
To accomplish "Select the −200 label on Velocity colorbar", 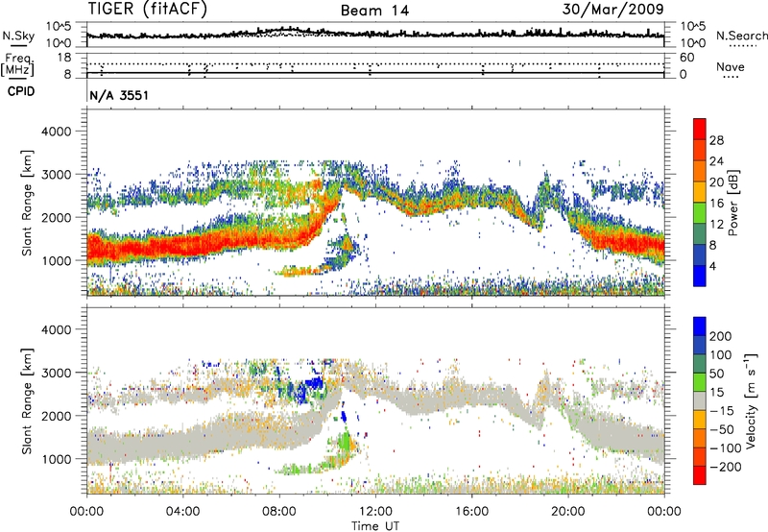I will pyautogui.click(x=725, y=467).
